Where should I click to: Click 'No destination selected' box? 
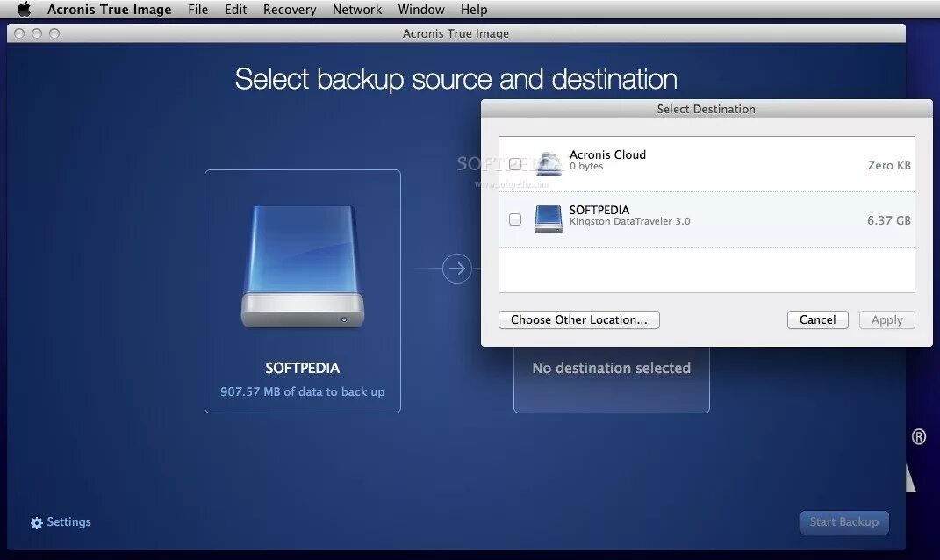[x=612, y=379]
